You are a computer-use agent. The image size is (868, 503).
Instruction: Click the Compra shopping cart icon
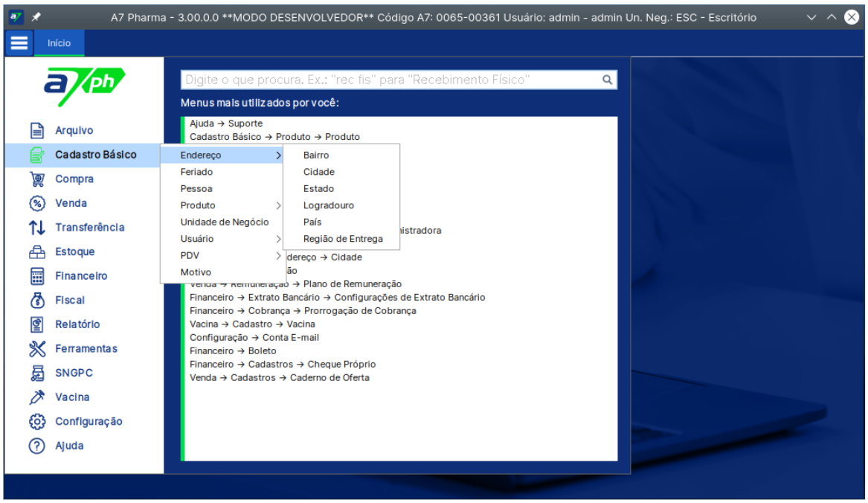37,179
